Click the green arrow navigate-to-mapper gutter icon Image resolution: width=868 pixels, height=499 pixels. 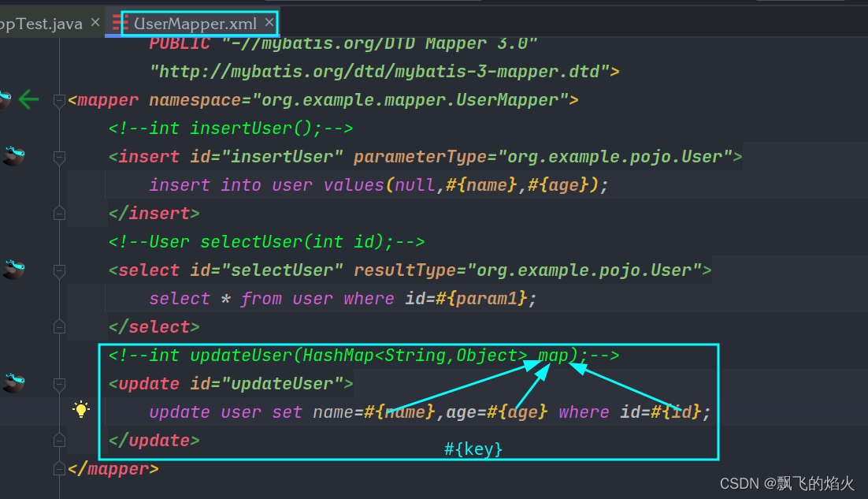tap(28, 99)
